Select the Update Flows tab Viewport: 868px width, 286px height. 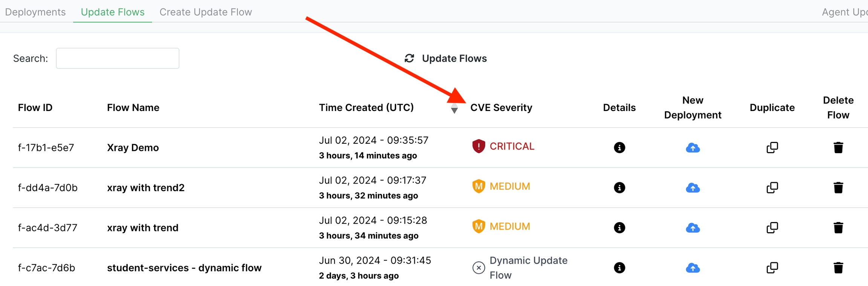(x=113, y=12)
